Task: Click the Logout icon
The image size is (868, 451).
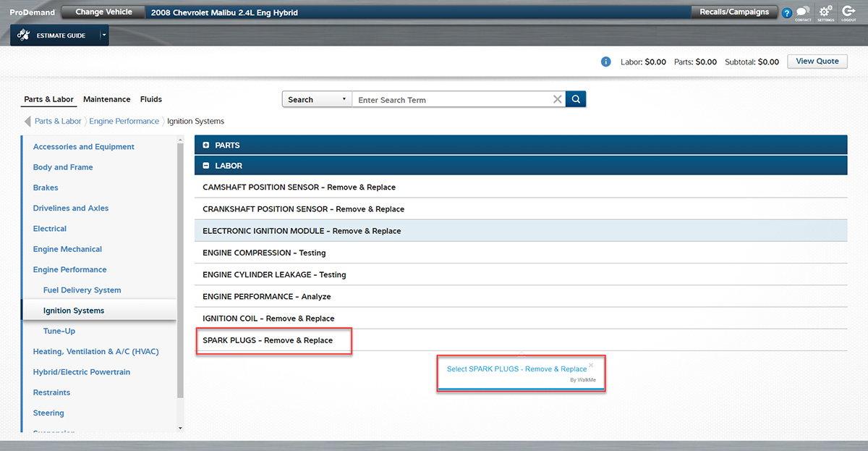Action: click(x=849, y=12)
